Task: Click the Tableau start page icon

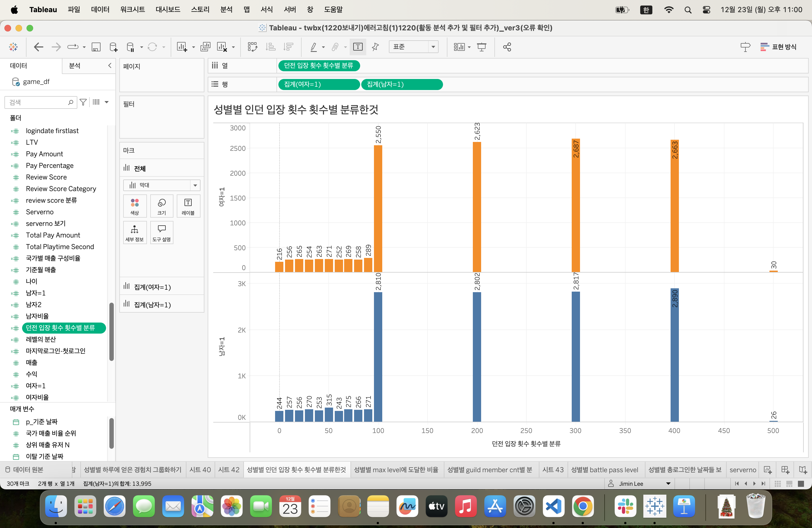Action: click(13, 47)
